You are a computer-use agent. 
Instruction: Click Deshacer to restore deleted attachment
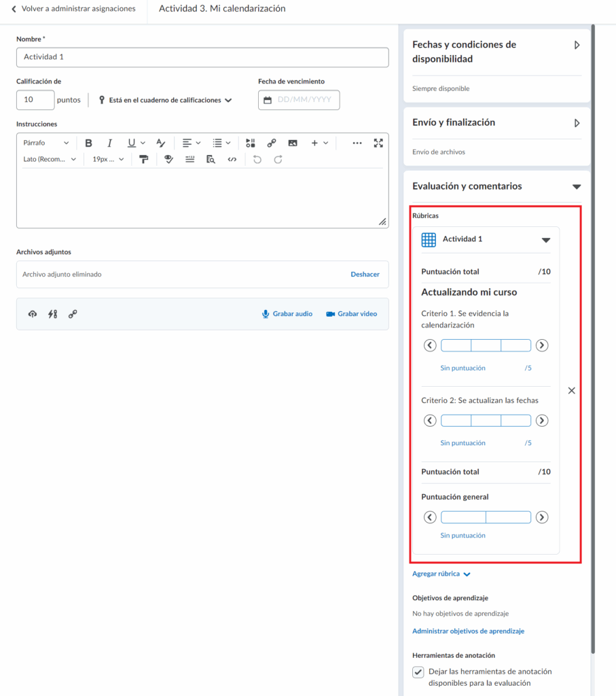(x=365, y=275)
